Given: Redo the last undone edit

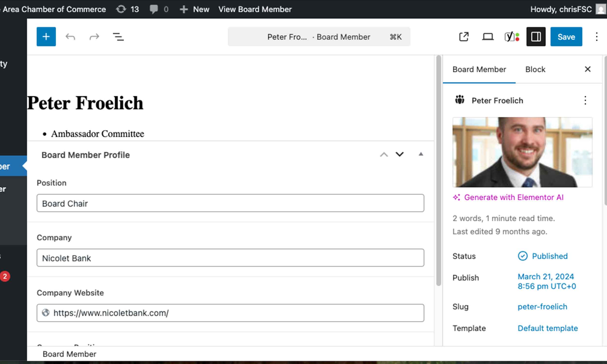Looking at the screenshot, I should point(94,37).
